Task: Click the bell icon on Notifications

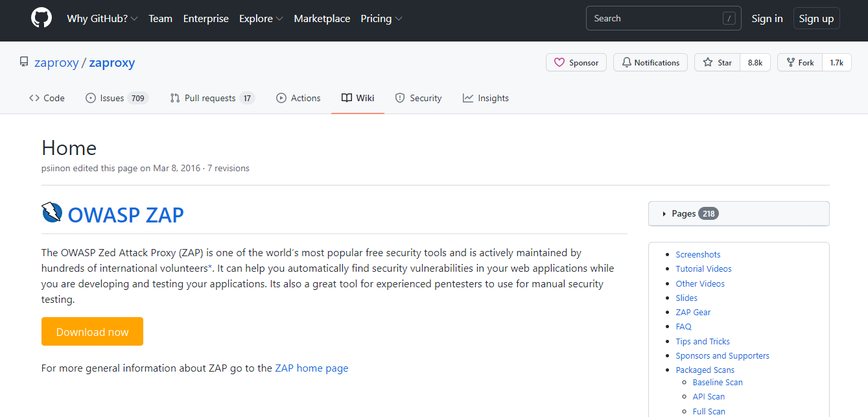Action: 626,63
